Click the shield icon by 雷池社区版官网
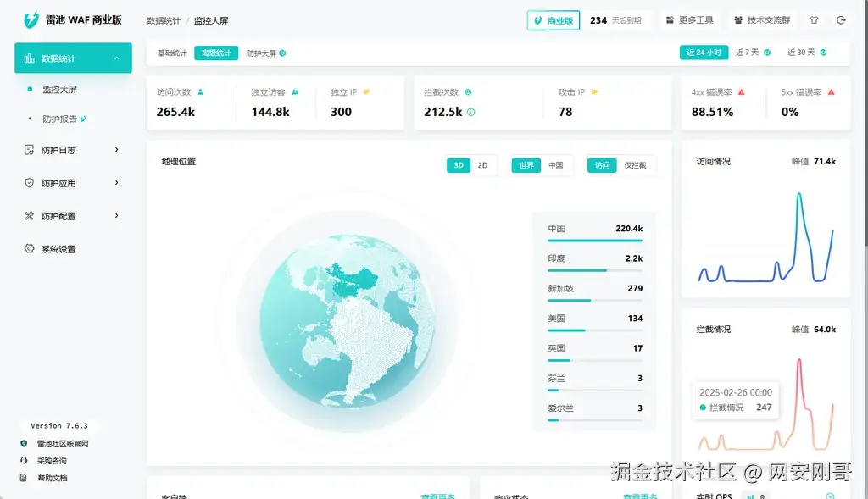Screen dimensions: 868x499 [x=23, y=444]
